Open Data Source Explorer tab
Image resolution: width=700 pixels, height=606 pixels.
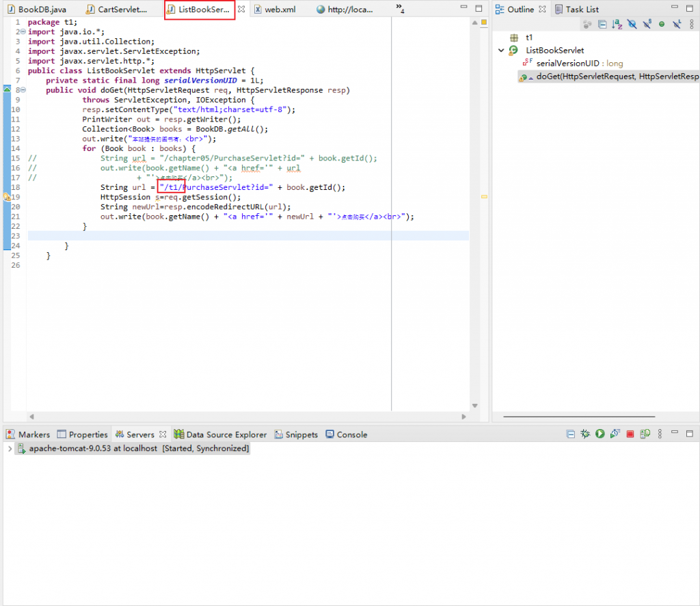(221, 435)
